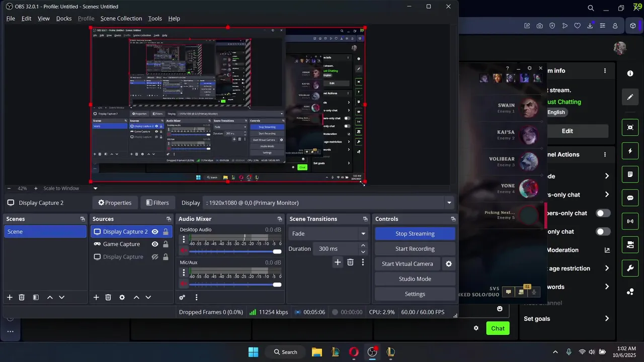This screenshot has height=362, width=644.
Task: Decrease transition duration with down stepper
Action: (x=363, y=252)
